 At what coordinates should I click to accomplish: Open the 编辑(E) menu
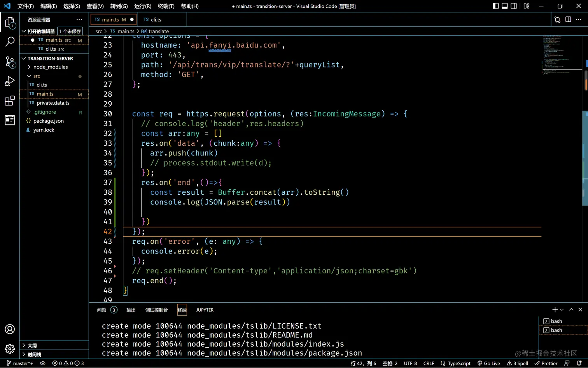[x=49, y=6]
